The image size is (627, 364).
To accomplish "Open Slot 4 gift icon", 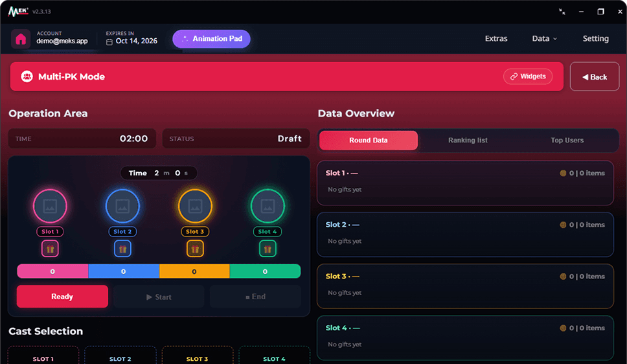I will tap(268, 249).
